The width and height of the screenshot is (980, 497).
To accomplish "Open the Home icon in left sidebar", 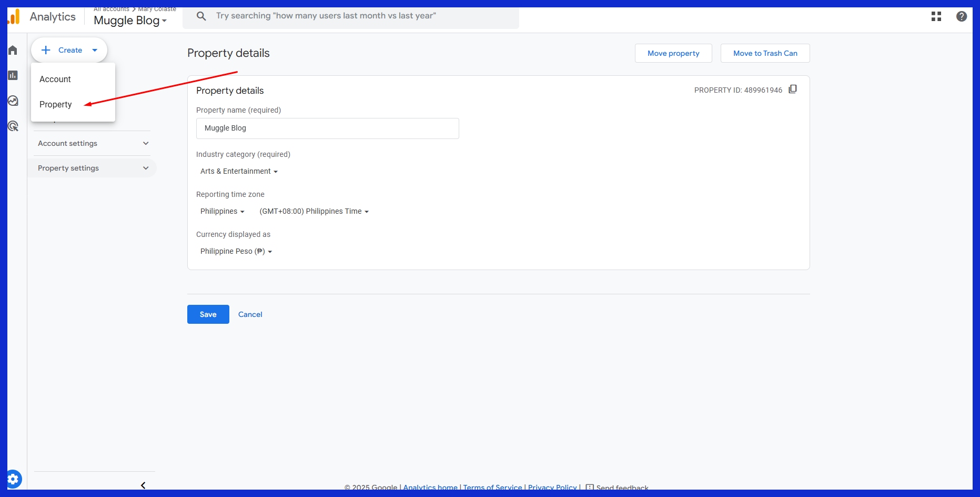I will click(x=13, y=50).
